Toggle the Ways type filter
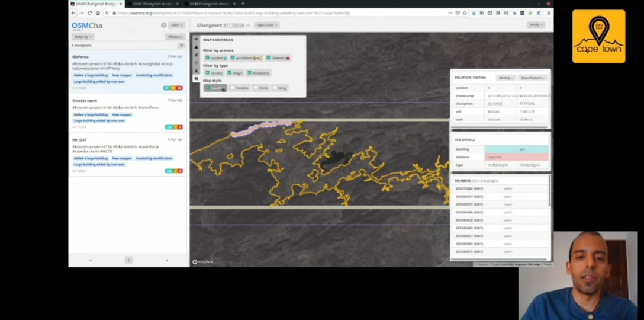Screen dimensions: 644x320 (x=234, y=73)
